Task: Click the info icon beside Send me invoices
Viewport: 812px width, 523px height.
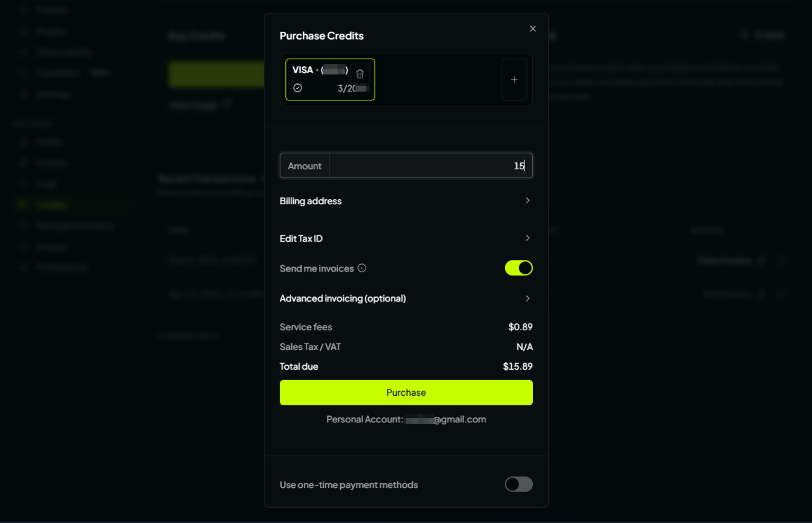Action: [x=362, y=268]
